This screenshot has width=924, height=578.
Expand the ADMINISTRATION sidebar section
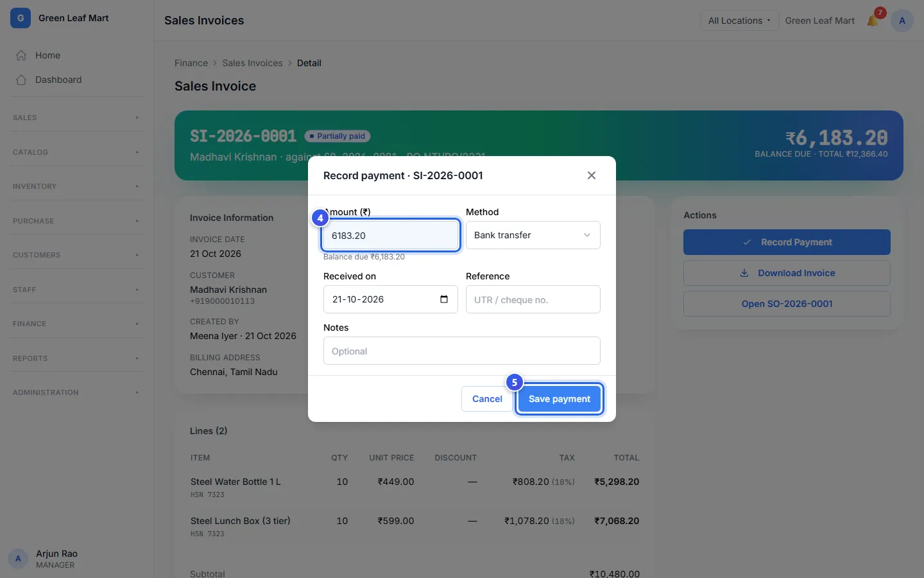[76, 392]
